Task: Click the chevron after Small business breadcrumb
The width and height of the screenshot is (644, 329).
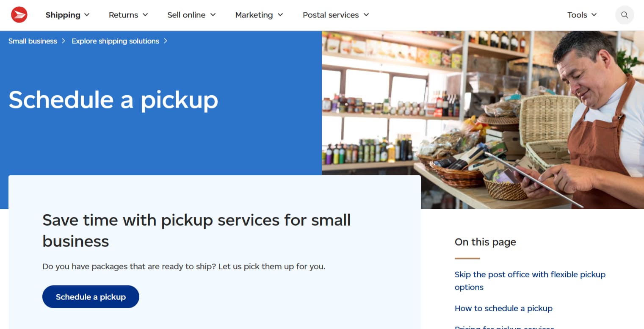Action: click(64, 41)
